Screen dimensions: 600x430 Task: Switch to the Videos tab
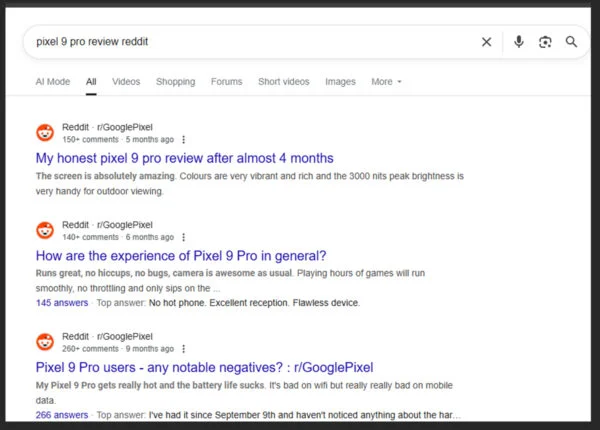(126, 81)
